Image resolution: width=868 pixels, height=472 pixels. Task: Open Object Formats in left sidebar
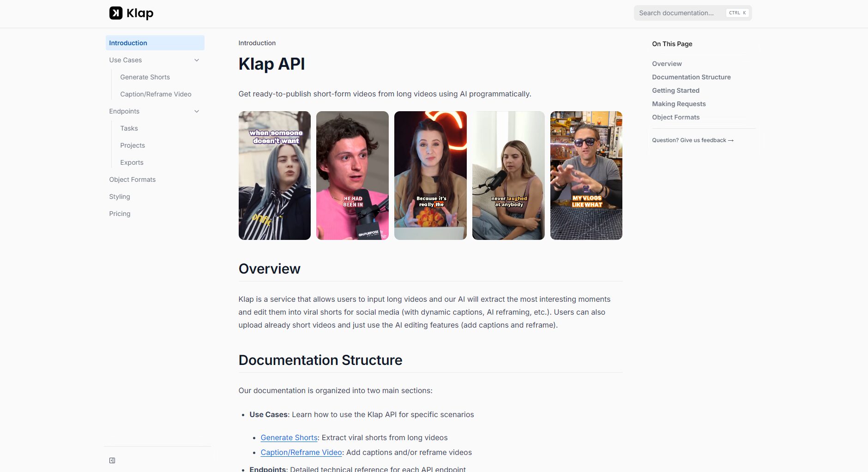(x=132, y=179)
